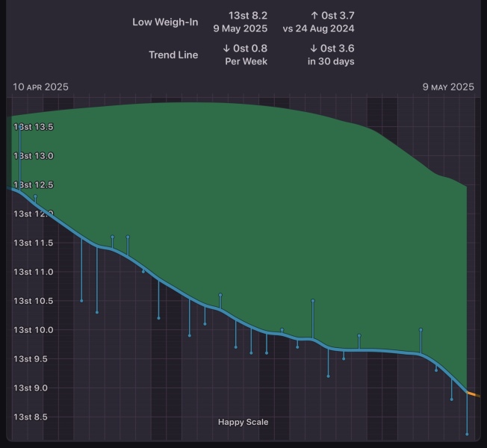Tap the 'Per Week' trend rate text
This screenshot has width=487, height=448.
246,61
